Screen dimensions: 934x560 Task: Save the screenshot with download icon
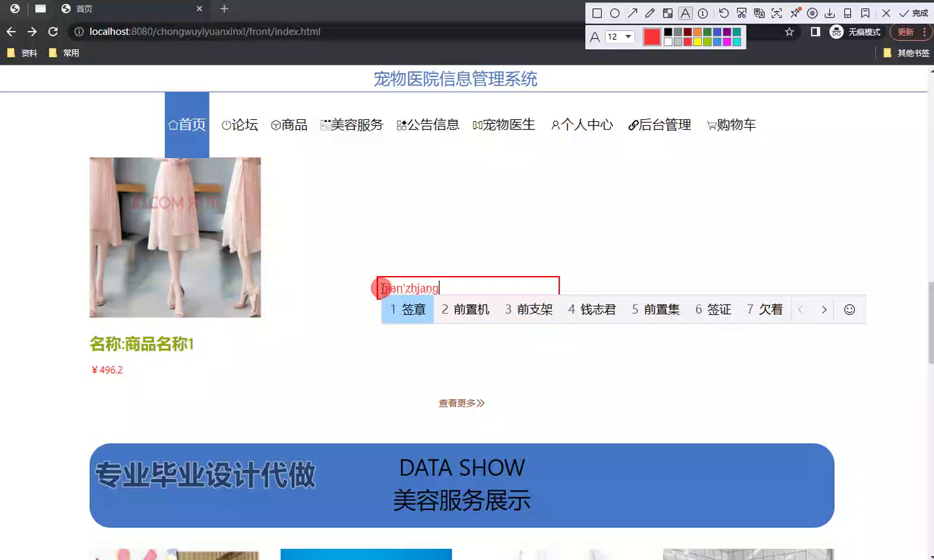coord(830,13)
